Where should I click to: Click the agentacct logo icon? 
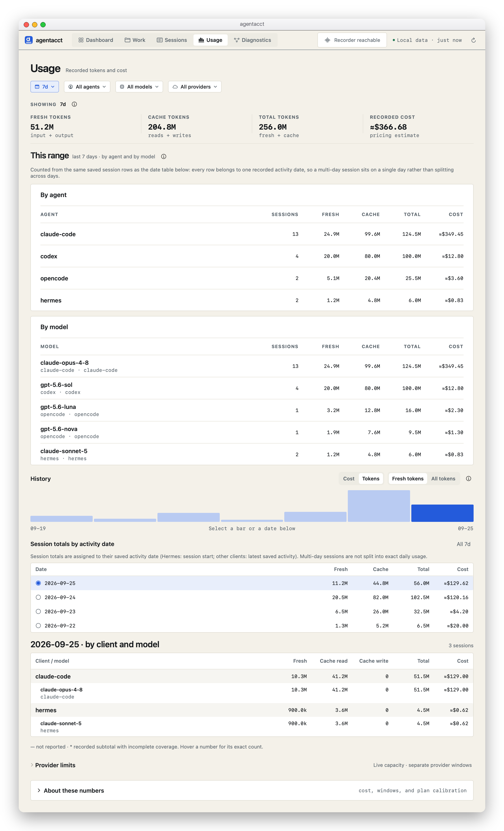point(29,40)
